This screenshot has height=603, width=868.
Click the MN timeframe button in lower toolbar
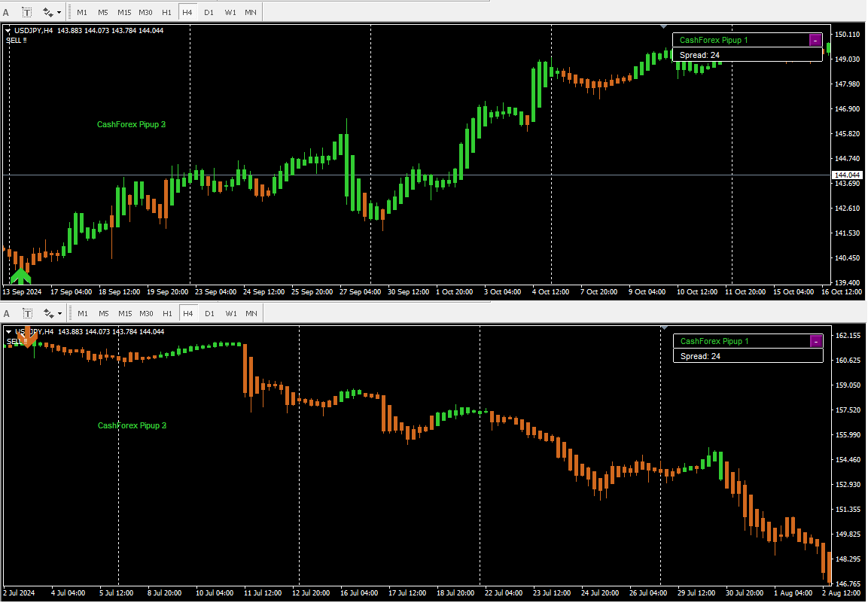251,313
